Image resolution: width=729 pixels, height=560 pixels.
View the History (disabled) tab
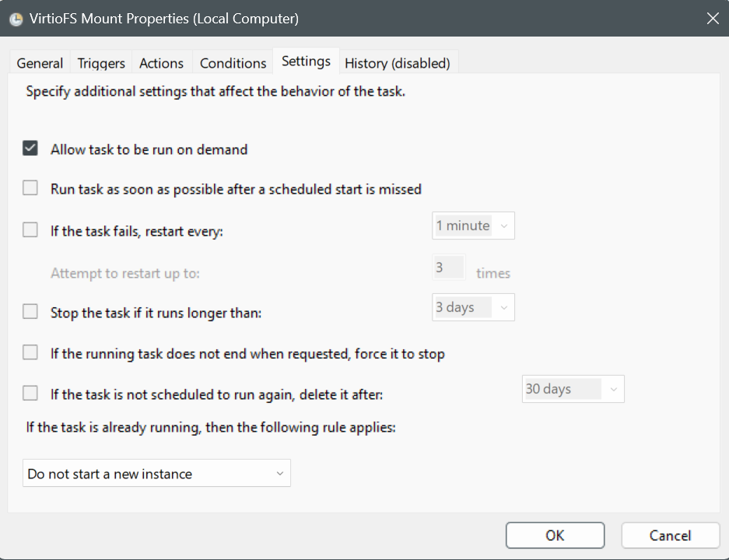[398, 63]
